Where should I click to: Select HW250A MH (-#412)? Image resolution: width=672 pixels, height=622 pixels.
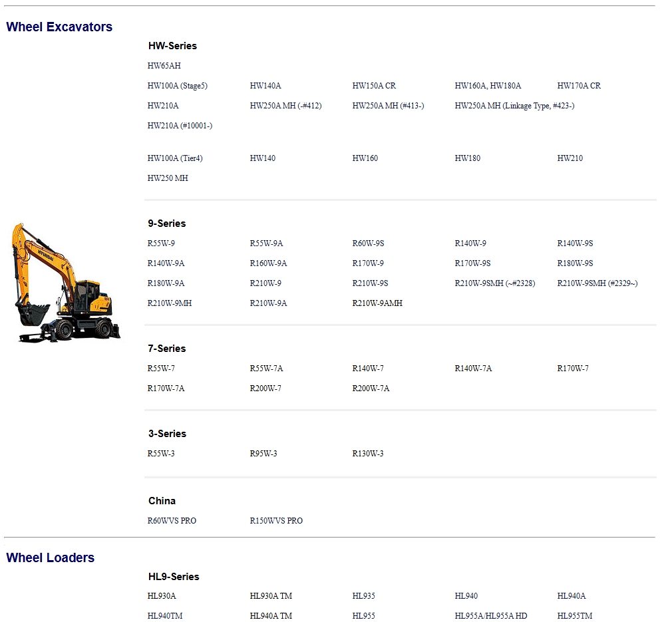coord(286,106)
